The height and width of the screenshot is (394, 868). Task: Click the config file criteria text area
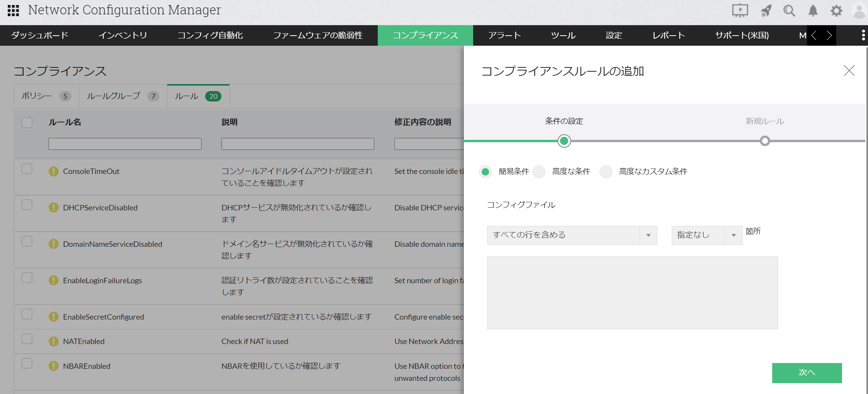pyautogui.click(x=632, y=292)
